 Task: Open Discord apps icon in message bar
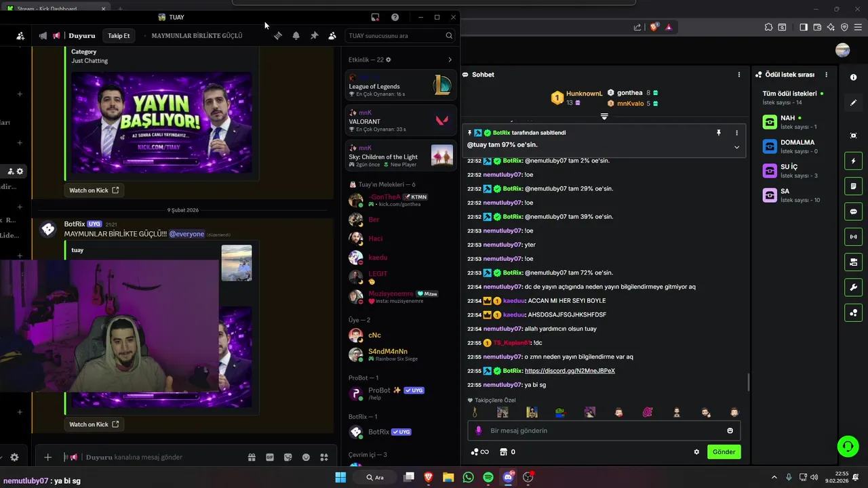324,457
